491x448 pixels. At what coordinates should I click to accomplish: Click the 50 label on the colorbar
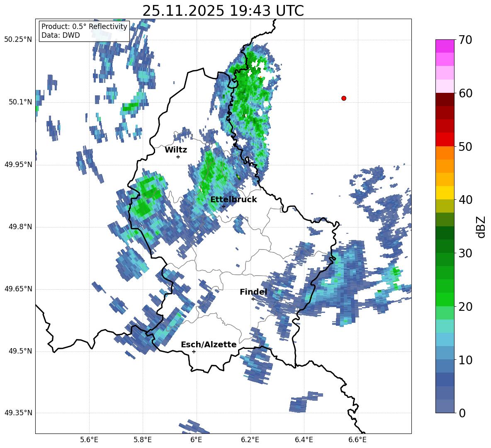[x=465, y=146]
